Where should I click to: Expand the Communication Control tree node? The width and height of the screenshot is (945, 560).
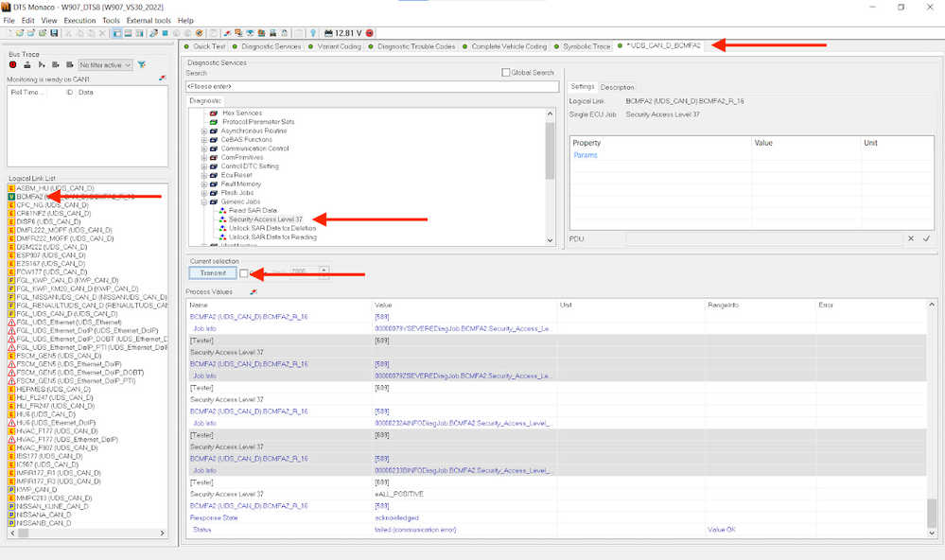coord(204,149)
